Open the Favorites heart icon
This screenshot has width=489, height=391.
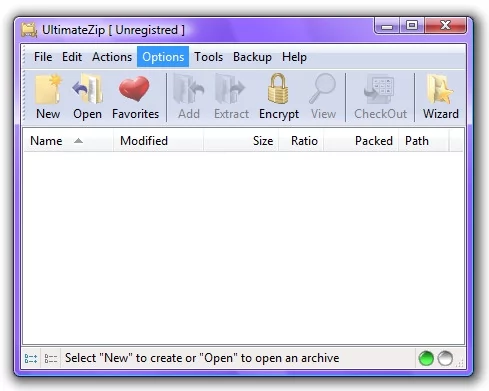pos(135,89)
